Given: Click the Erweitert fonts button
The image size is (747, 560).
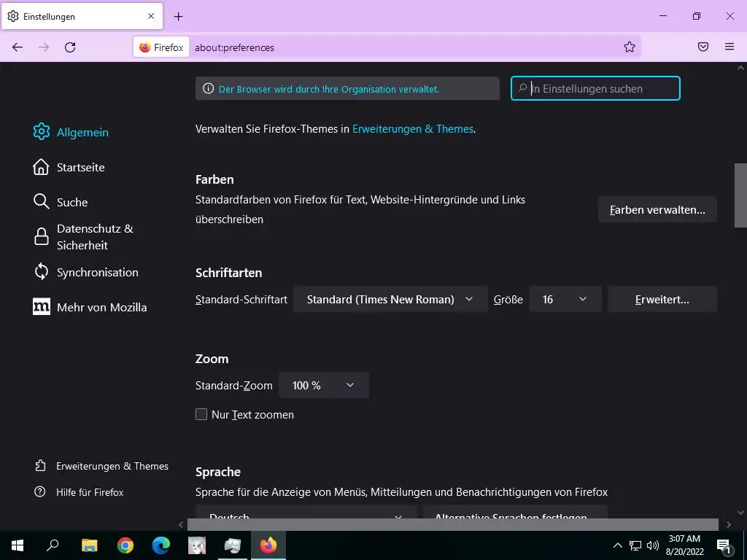Looking at the screenshot, I should coord(662,300).
